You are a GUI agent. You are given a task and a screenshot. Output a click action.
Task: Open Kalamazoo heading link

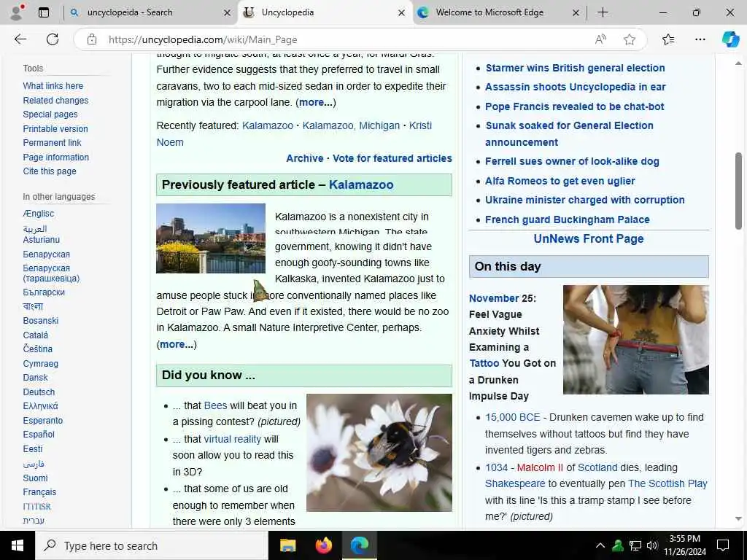pos(361,184)
